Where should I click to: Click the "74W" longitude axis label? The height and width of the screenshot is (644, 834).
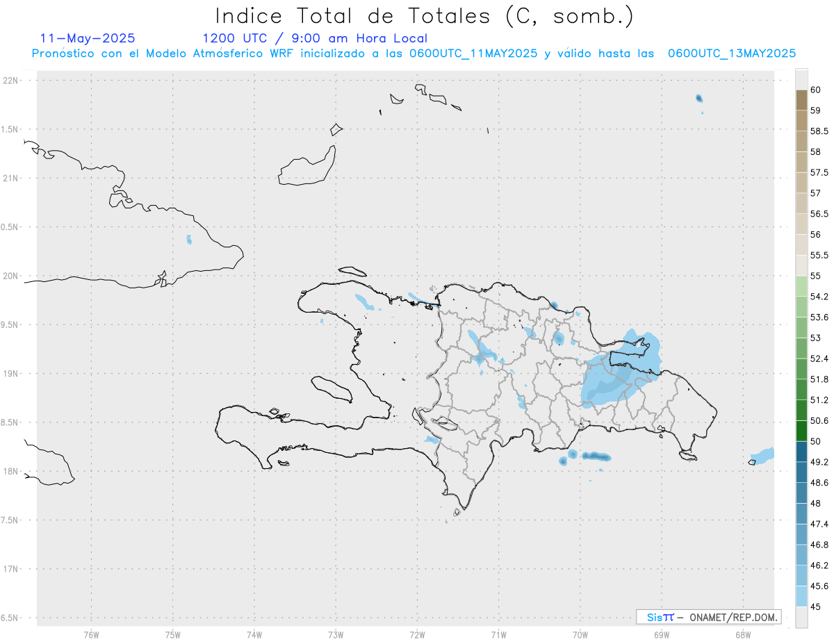[254, 634]
